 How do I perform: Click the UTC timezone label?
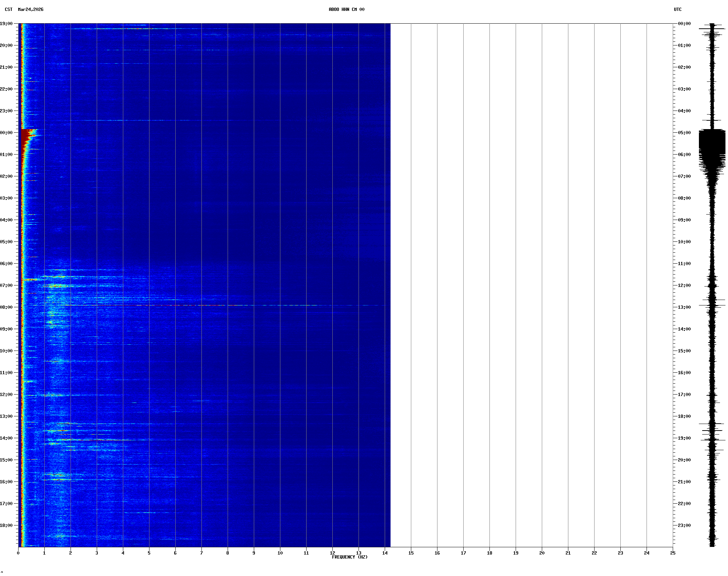point(677,9)
